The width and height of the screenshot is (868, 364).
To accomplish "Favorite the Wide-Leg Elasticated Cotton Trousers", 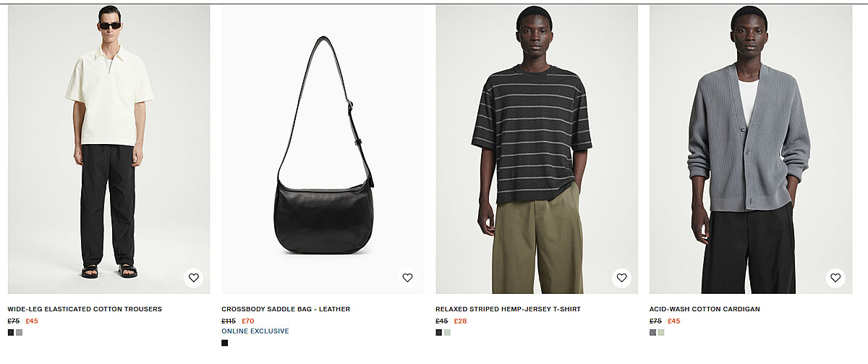I will click(193, 278).
